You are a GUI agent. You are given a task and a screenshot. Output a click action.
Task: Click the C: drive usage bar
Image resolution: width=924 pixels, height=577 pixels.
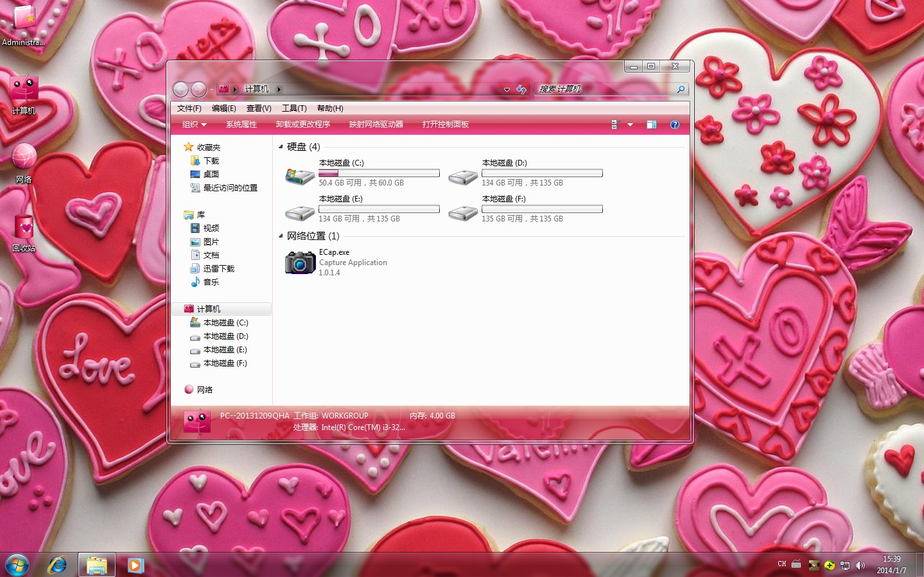pos(379,173)
